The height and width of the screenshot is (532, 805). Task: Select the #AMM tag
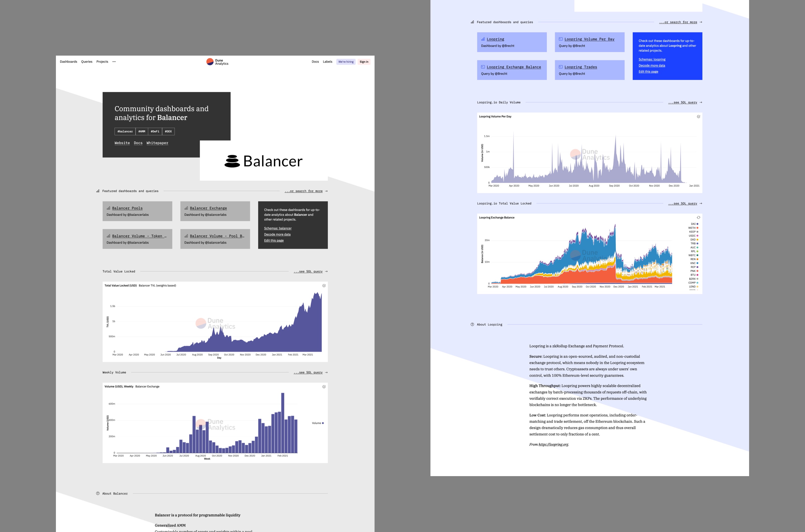(x=142, y=131)
